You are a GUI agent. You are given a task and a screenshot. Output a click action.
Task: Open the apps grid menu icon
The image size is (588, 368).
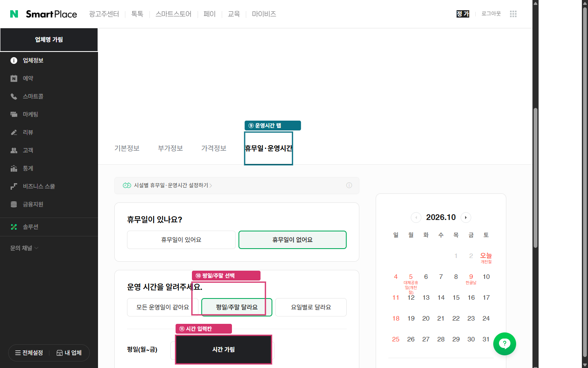pos(513,14)
